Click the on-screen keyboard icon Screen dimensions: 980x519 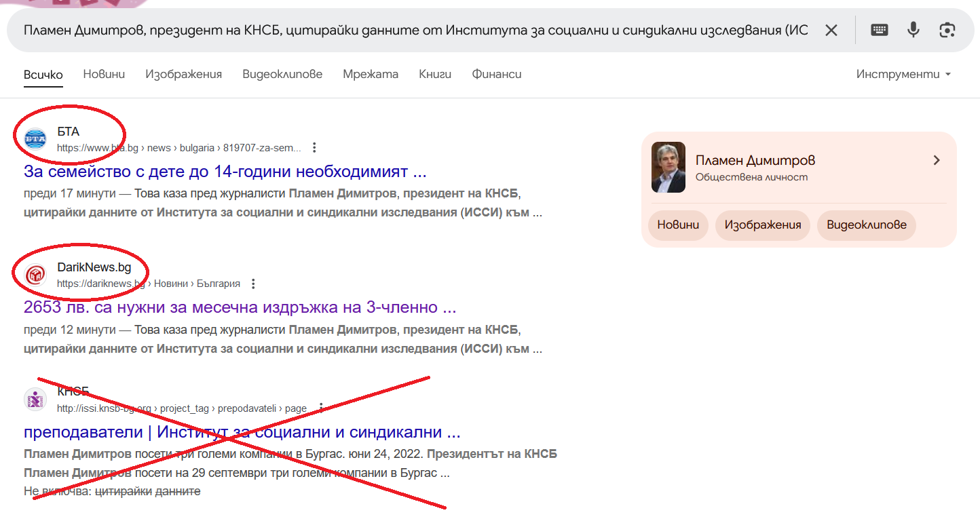pos(878,29)
